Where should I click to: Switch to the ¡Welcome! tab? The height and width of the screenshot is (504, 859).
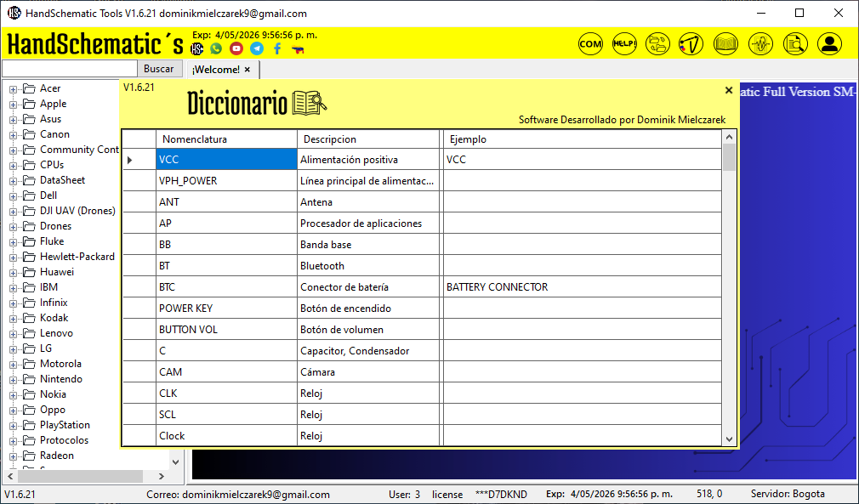(x=216, y=70)
